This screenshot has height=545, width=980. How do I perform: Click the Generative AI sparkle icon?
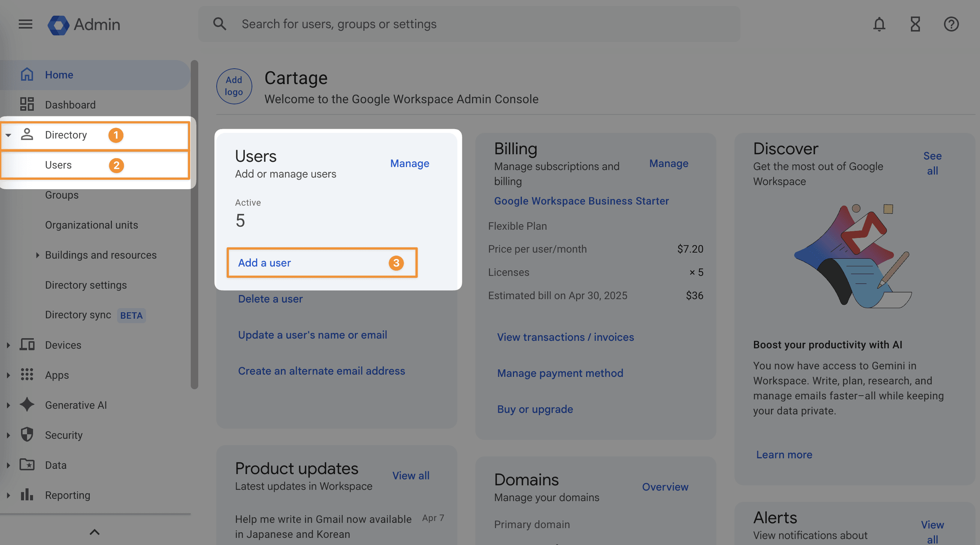tap(27, 405)
